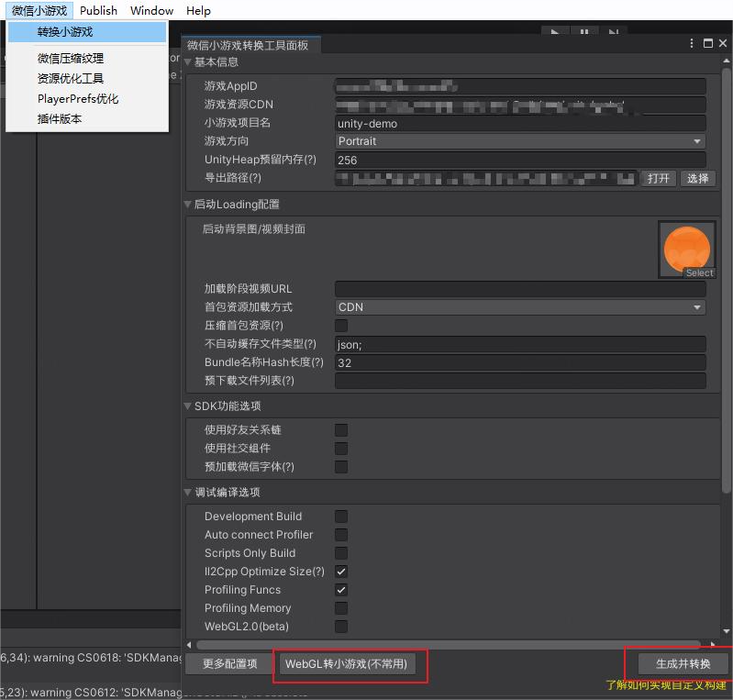Image resolution: width=733 pixels, height=700 pixels.
Task: Collapse the 调试编译选项 section
Action: pyautogui.click(x=188, y=492)
